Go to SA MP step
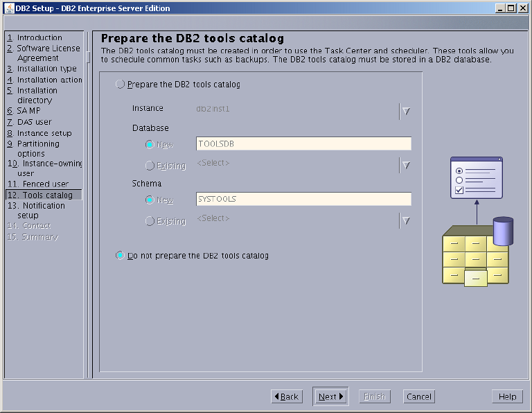532x413 pixels. [x=24, y=111]
